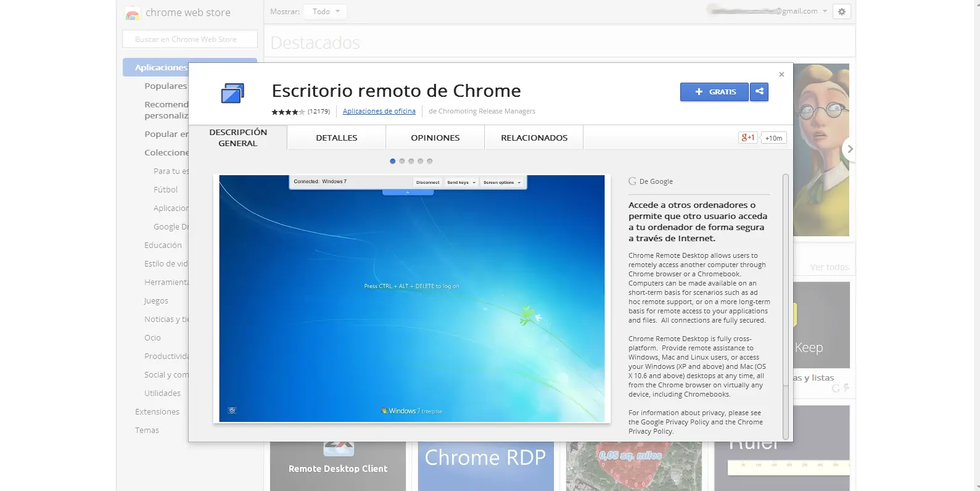Click the Google +1 button
Viewport: 980px width, 491px height.
748,138
